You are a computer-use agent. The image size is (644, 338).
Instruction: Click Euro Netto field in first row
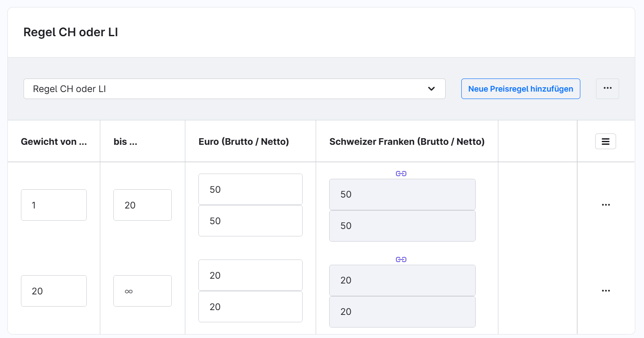pos(250,221)
